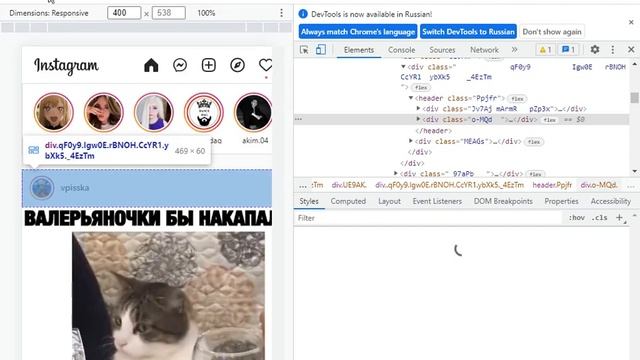The height and width of the screenshot is (360, 640).
Task: Switch to the Sources tab
Action: pyautogui.click(x=442, y=50)
